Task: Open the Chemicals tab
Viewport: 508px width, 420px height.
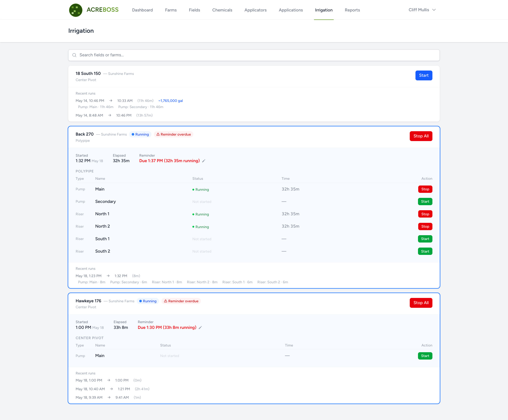Action: (222, 10)
